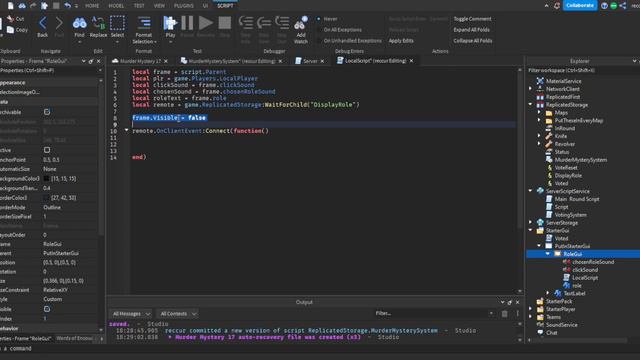Image resolution: width=640 pixels, height=360 pixels.
Task: Select LocalScript under RoleGui
Action: [584, 278]
